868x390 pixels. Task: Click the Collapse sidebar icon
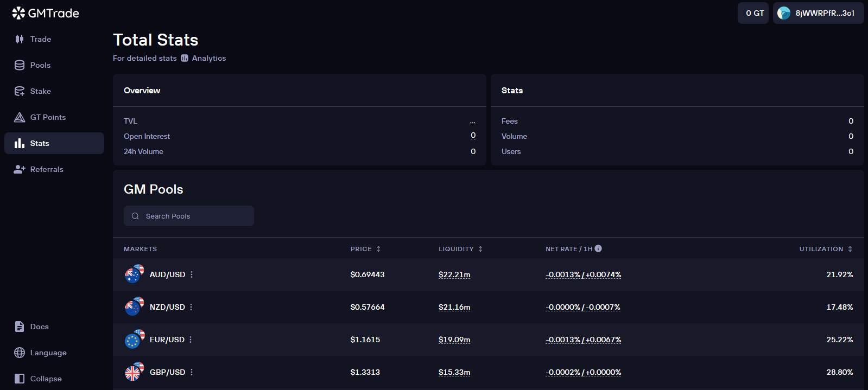coord(20,379)
